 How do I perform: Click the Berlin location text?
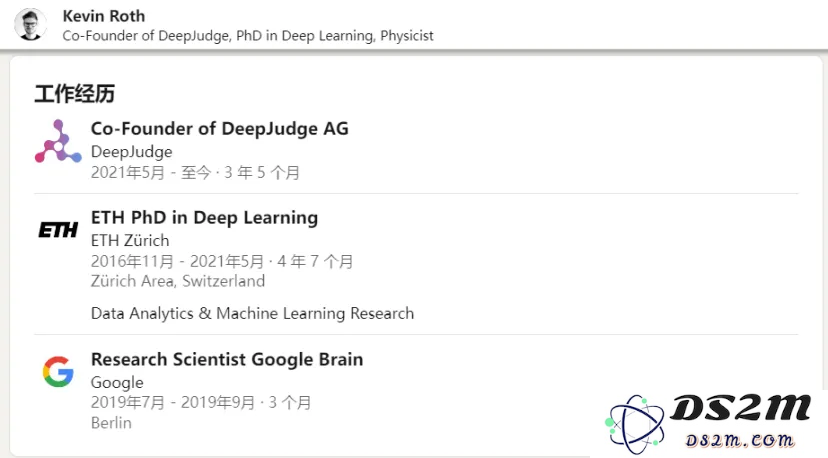pos(111,423)
